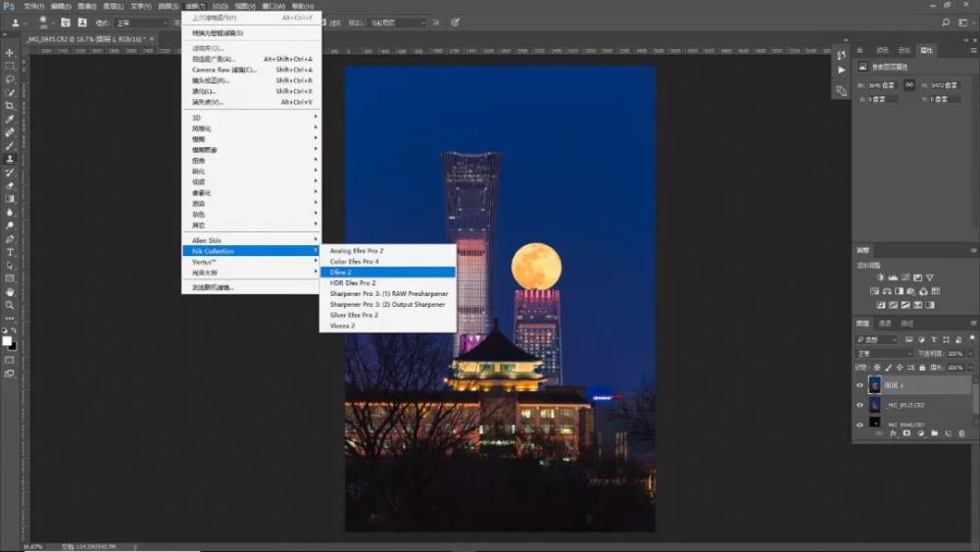Open the layer blend mode dropdown

884,354
